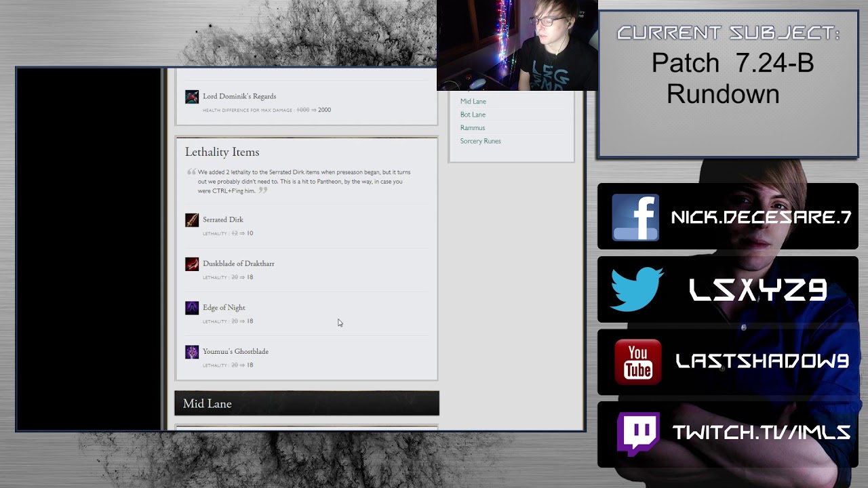Click the Serrated Dirk item icon
The width and height of the screenshot is (868, 488).
pos(192,220)
